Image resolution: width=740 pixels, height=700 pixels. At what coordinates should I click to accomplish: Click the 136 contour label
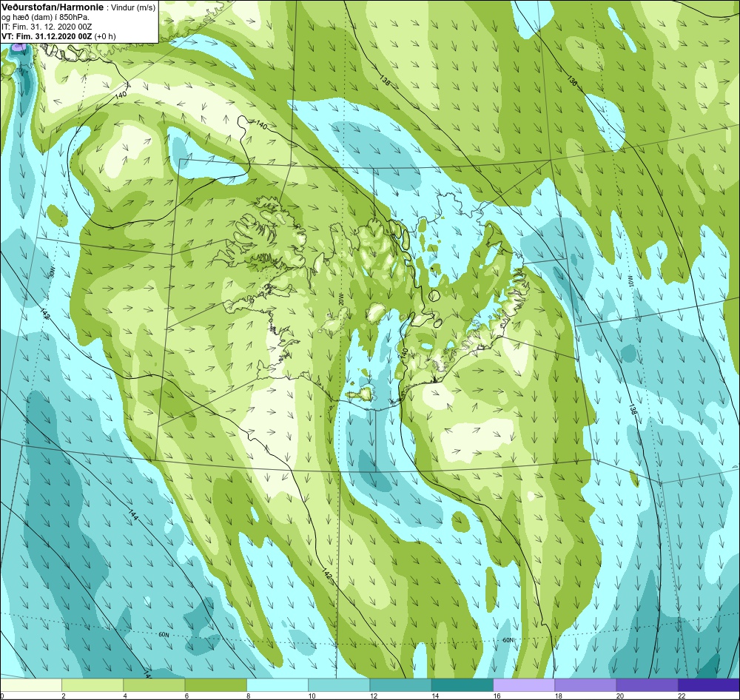(x=571, y=80)
